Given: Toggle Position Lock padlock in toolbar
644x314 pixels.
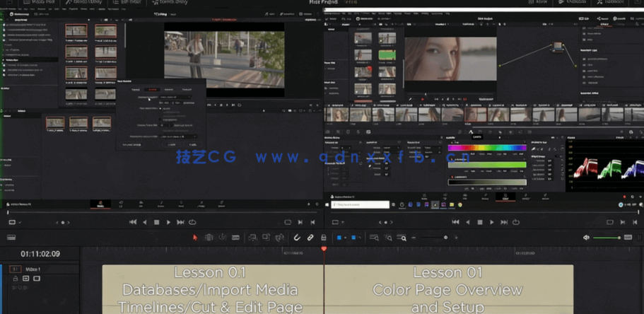Looking at the screenshot, I should pos(324,238).
